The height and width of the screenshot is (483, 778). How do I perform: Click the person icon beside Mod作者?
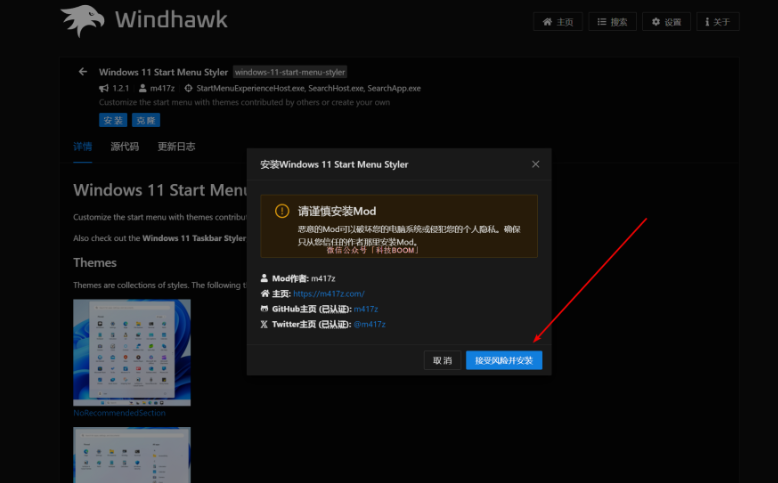[264, 278]
